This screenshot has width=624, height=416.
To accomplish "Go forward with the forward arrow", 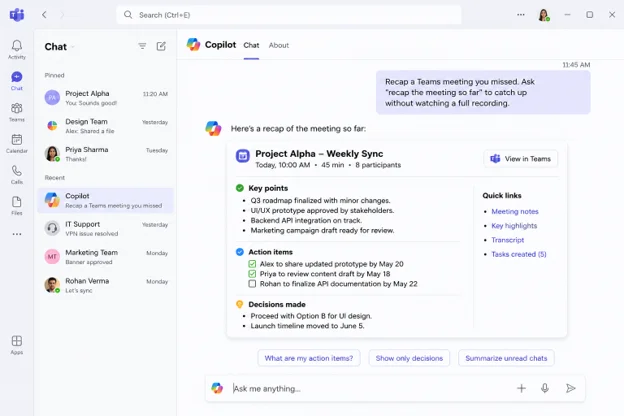I will click(x=62, y=15).
